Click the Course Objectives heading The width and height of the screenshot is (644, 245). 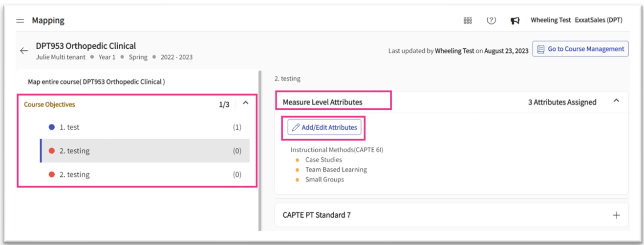coord(49,104)
